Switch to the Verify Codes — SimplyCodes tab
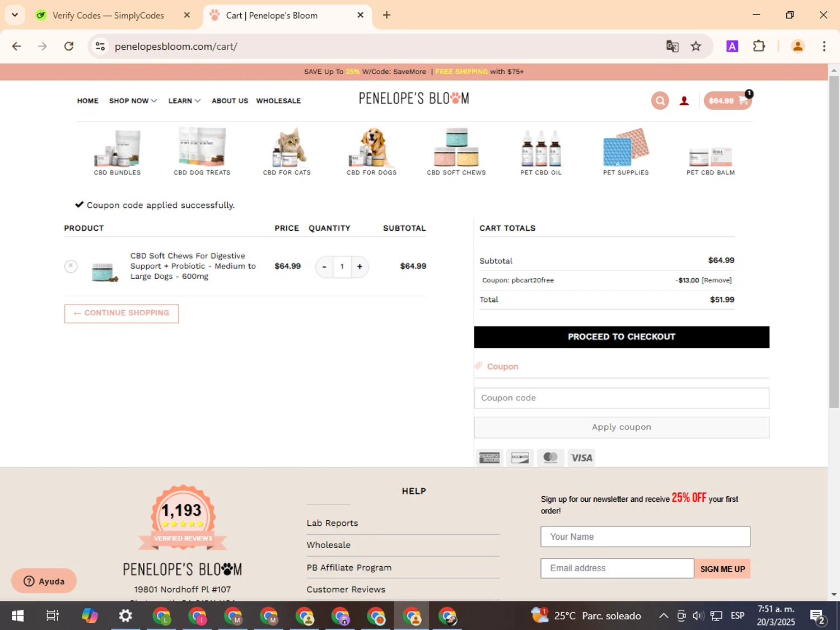The height and width of the screenshot is (630, 840). point(108,15)
